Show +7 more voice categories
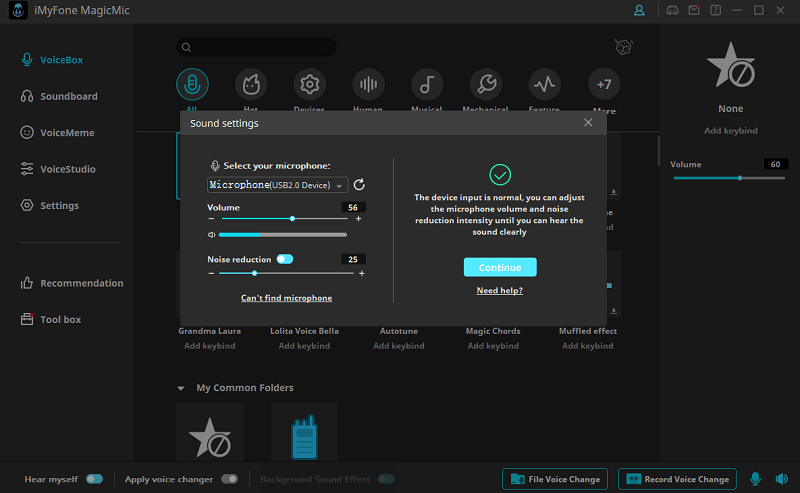 (604, 84)
